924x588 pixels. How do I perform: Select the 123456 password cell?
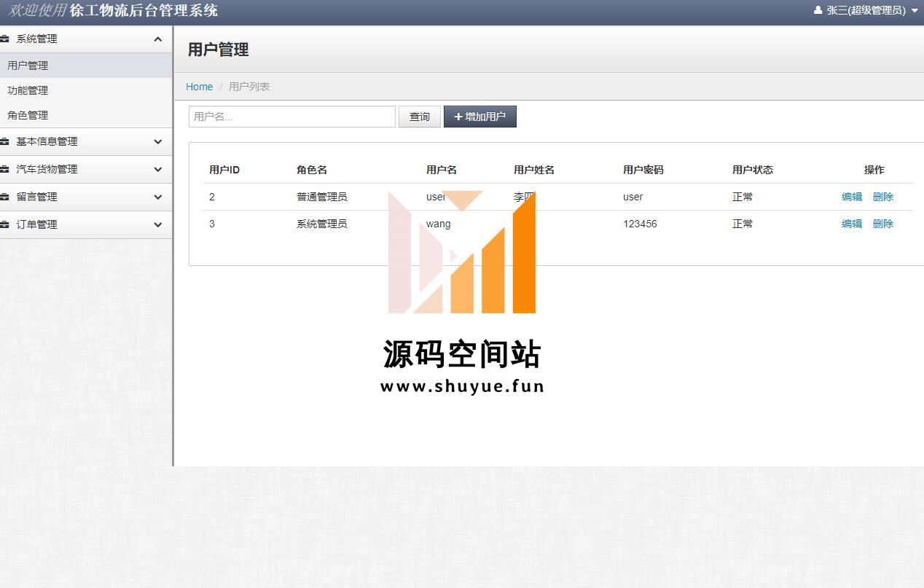coord(640,224)
